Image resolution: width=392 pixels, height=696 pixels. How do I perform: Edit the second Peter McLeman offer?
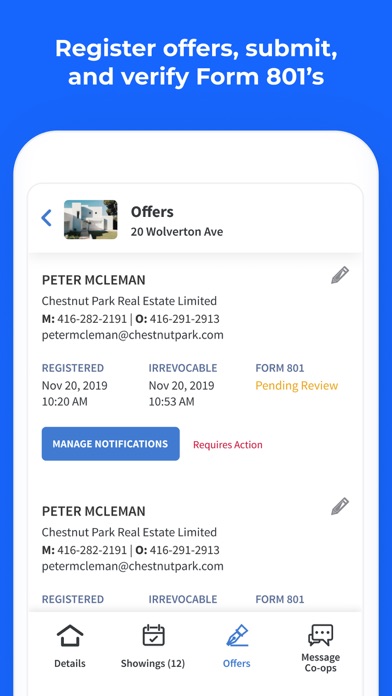[340, 506]
